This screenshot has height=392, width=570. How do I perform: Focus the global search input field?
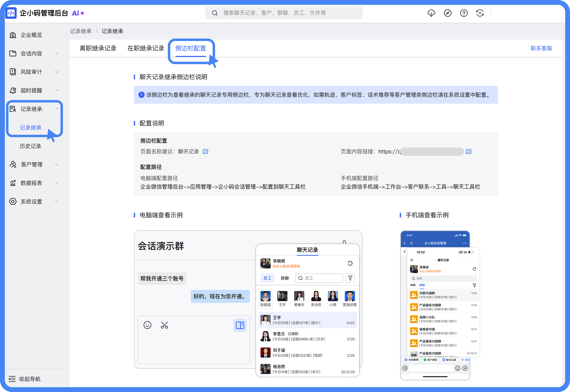(x=284, y=13)
